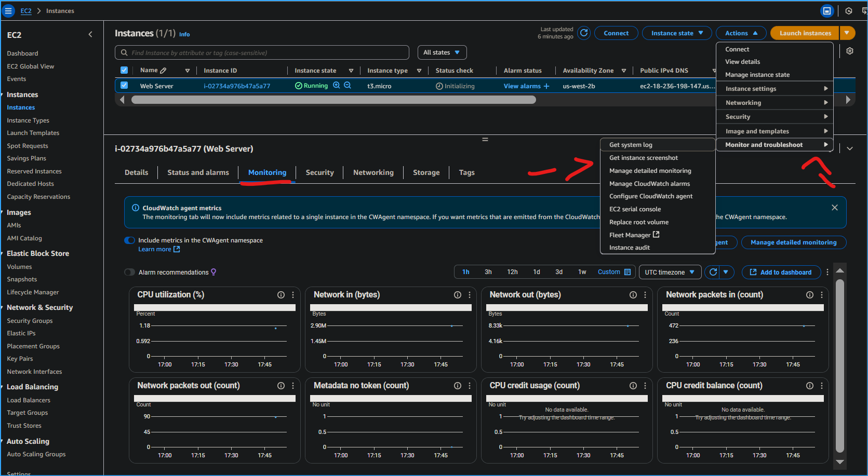The height and width of the screenshot is (476, 868).
Task: Click the info icon on the CPU utilization chart
Action: (281, 294)
